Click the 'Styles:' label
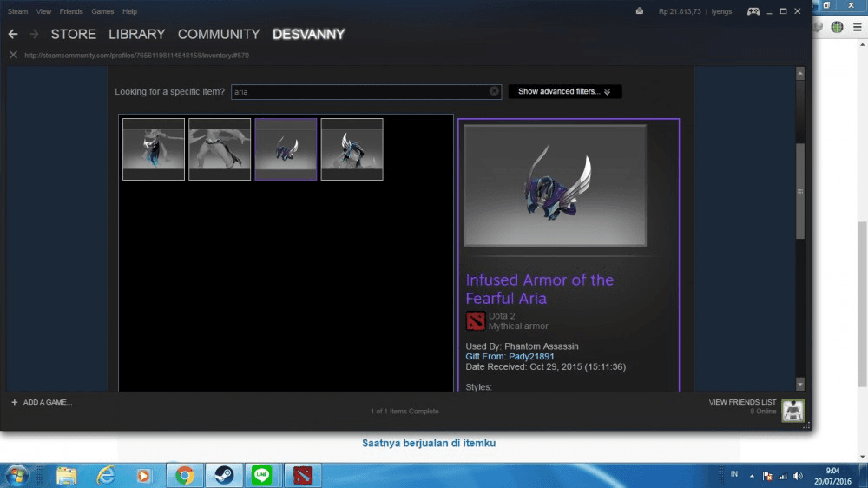 click(479, 386)
